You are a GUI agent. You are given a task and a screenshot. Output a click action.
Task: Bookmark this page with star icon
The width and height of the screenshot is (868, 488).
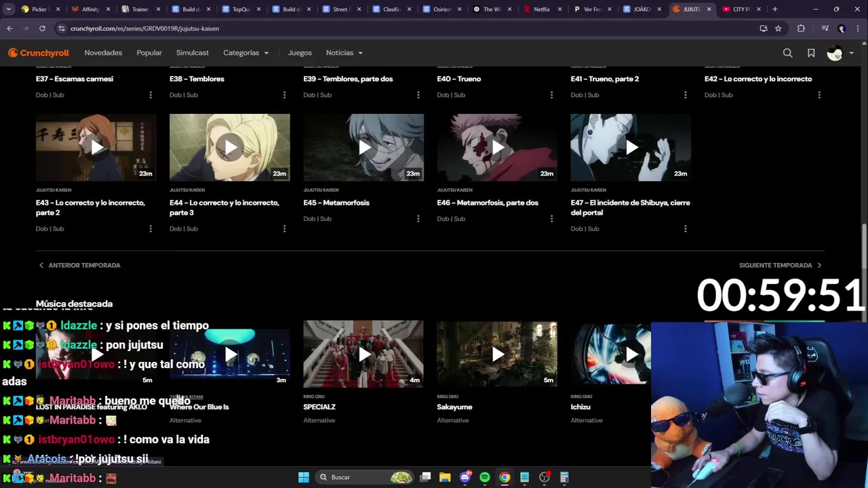[778, 28]
